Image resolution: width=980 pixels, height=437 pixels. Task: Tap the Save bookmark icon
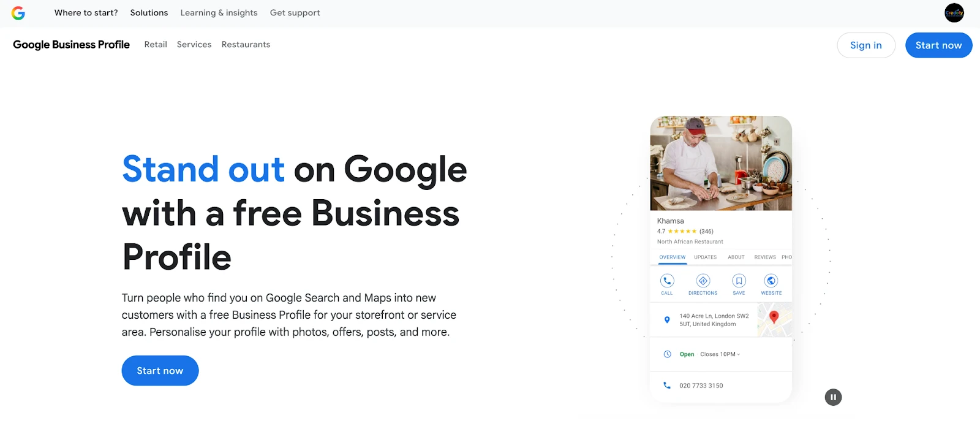click(x=739, y=281)
